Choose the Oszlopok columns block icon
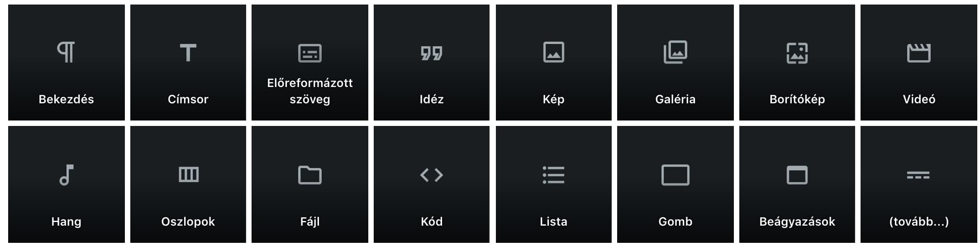This screenshot has width=980, height=251. (188, 174)
